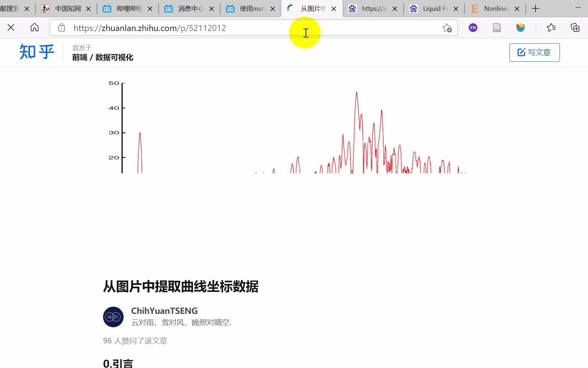Click the 96 人赞同了该文章 text
Screen dimensions: 588x368
[135, 341]
